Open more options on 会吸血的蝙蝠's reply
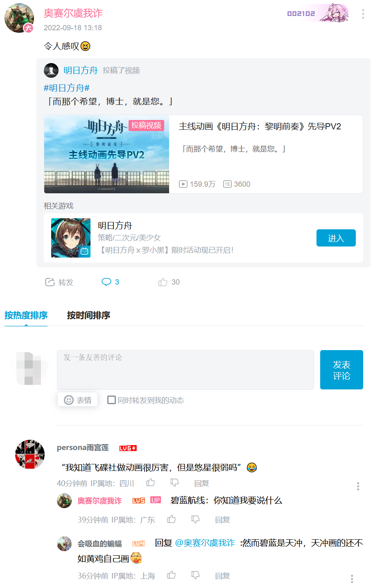373x588 pixels. (x=352, y=579)
